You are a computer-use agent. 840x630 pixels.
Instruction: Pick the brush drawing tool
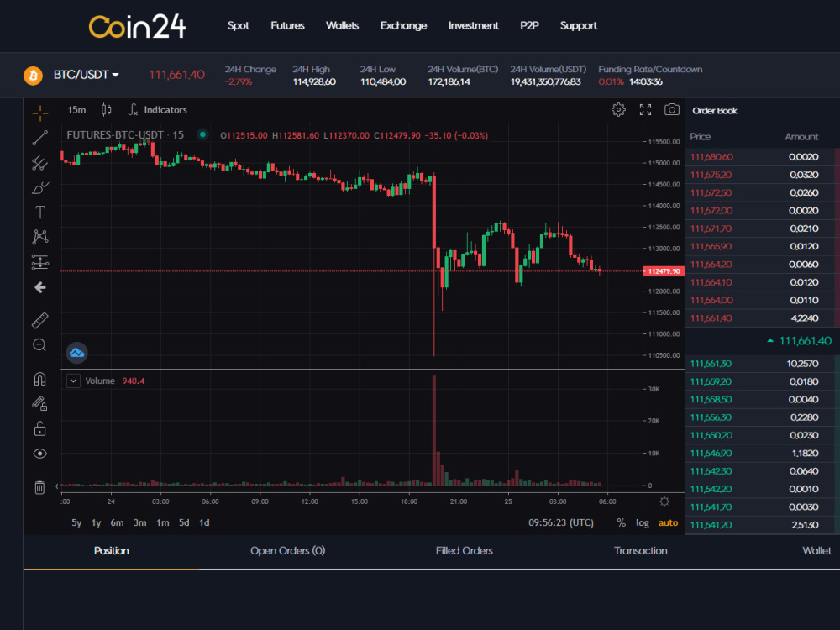click(40, 188)
